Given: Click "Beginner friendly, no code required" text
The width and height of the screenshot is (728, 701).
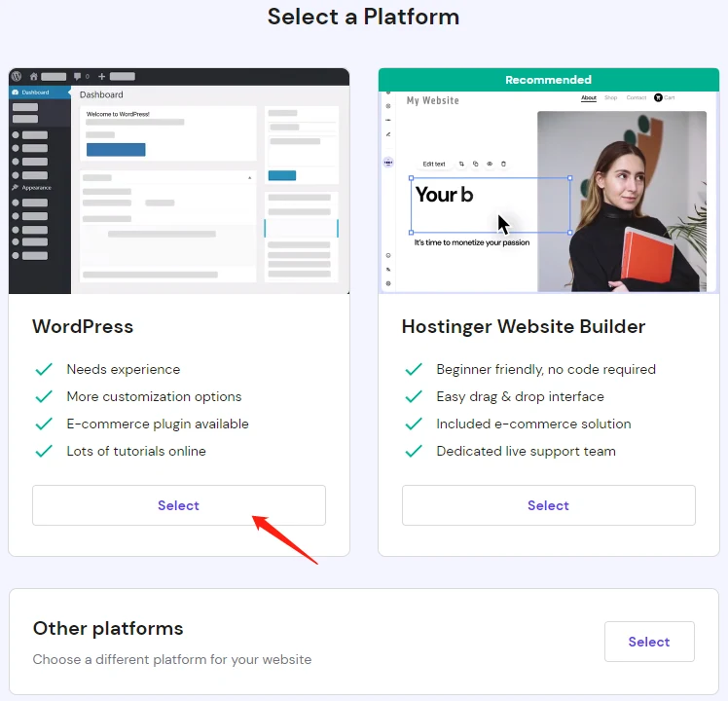Looking at the screenshot, I should [x=546, y=369].
